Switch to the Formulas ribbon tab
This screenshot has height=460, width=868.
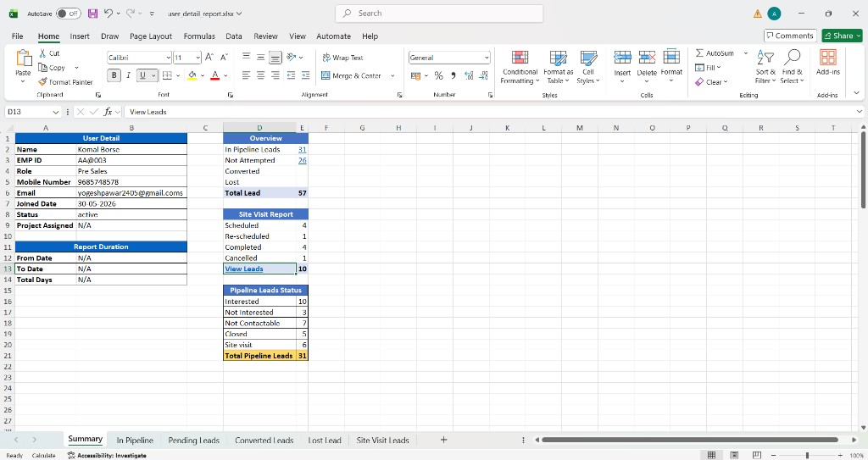199,36
